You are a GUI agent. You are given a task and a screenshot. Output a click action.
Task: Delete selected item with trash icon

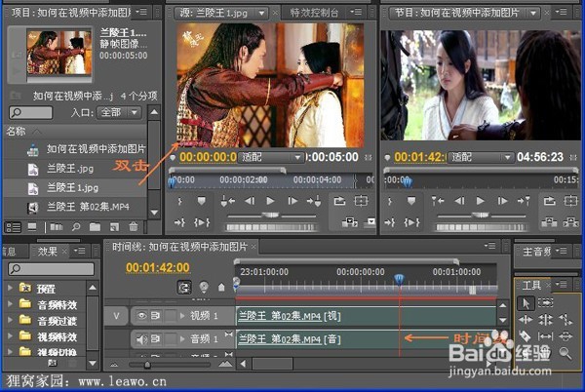[x=133, y=227]
